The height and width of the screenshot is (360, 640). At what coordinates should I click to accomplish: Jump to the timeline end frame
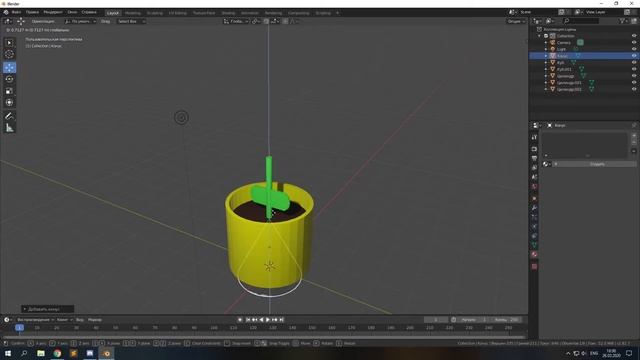point(281,320)
